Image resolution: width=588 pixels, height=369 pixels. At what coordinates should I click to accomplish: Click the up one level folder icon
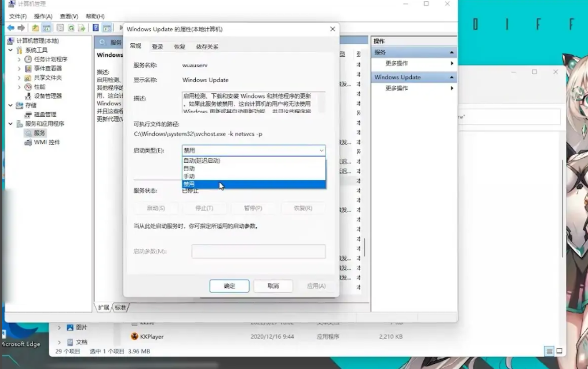[x=36, y=28]
